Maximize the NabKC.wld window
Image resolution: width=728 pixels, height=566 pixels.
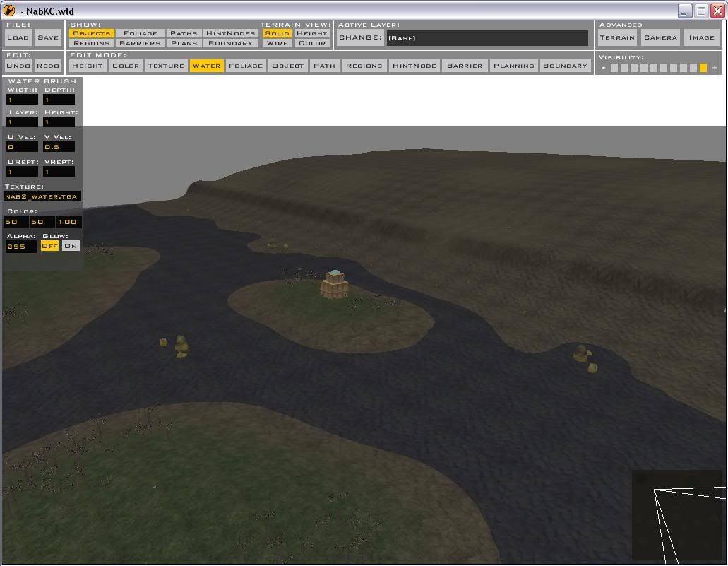pos(702,11)
